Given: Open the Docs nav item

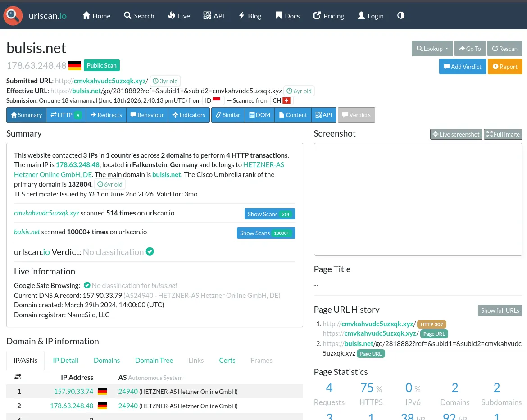Looking at the screenshot, I should [x=288, y=16].
